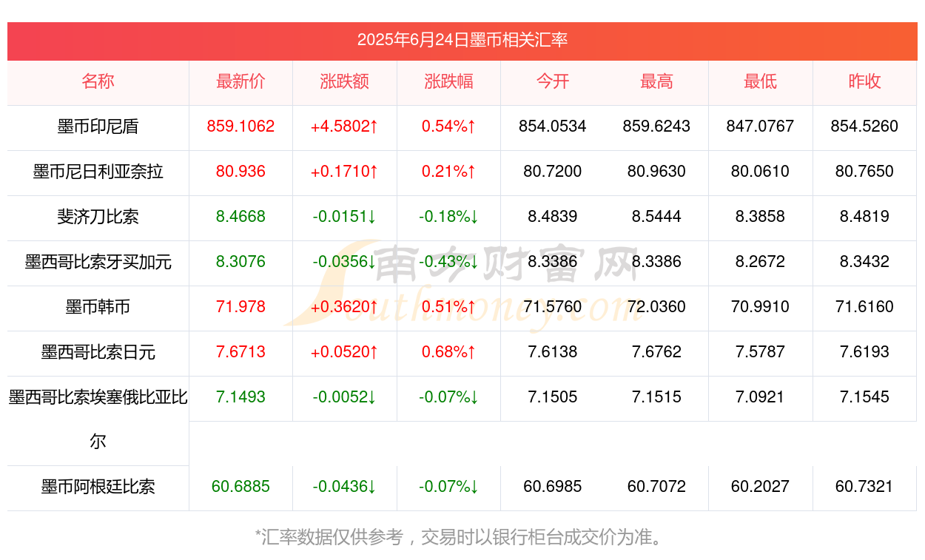Select the 最高 column header
Screen dimensions: 925x560
pyautogui.click(x=656, y=81)
